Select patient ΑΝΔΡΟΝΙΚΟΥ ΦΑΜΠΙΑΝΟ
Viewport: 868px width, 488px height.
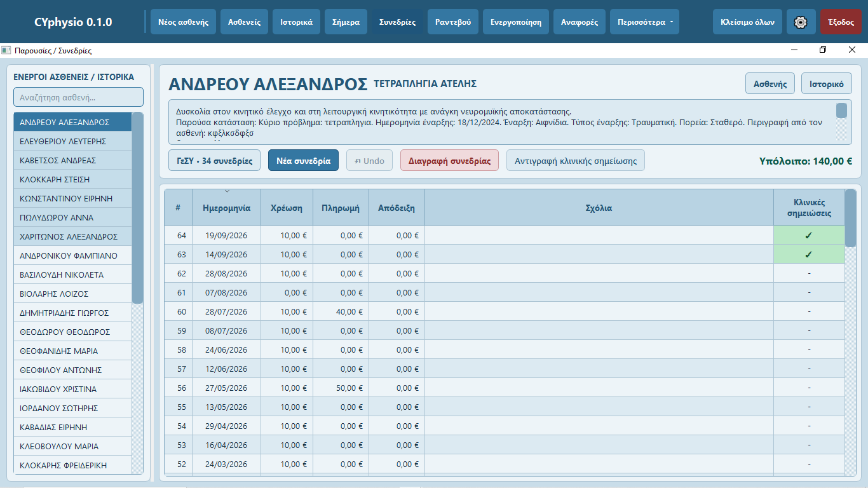click(72, 255)
